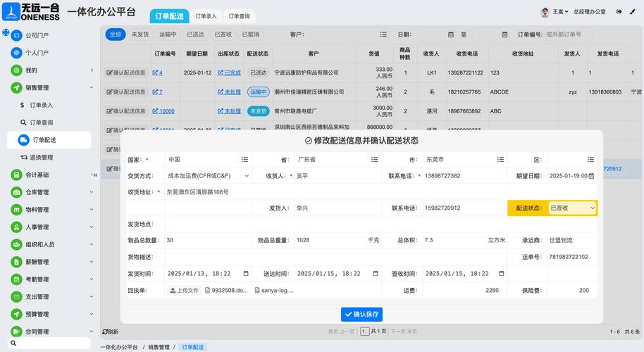Click the 会计基础 sidebar icon
This screenshot has height=352, width=644.
click(16, 175)
